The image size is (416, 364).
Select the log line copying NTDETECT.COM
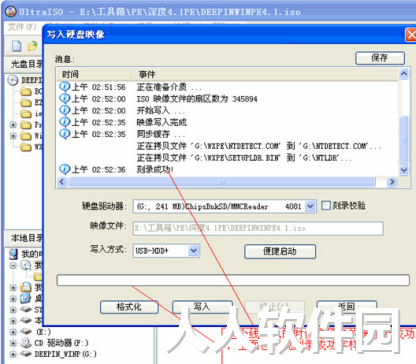pos(259,146)
